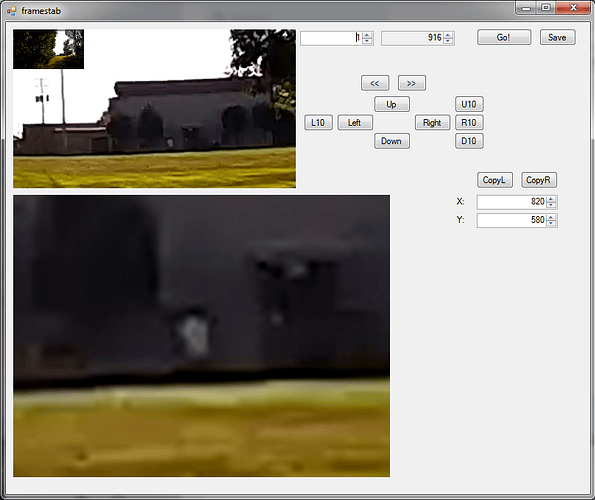Decrease the Y value with down arrow

point(551,223)
